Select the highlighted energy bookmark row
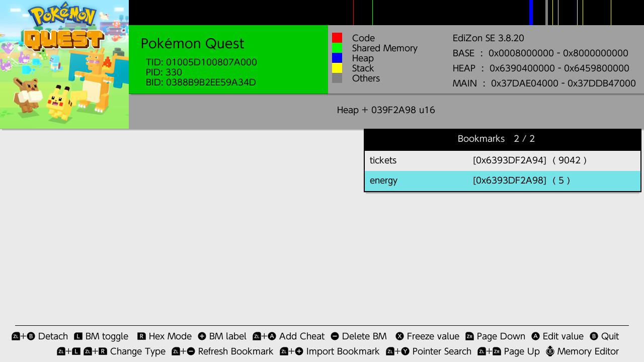 pos(502,180)
